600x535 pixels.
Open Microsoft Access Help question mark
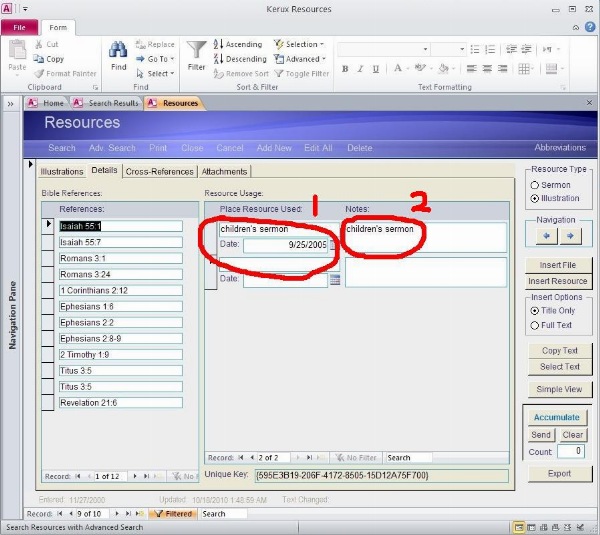[x=590, y=27]
